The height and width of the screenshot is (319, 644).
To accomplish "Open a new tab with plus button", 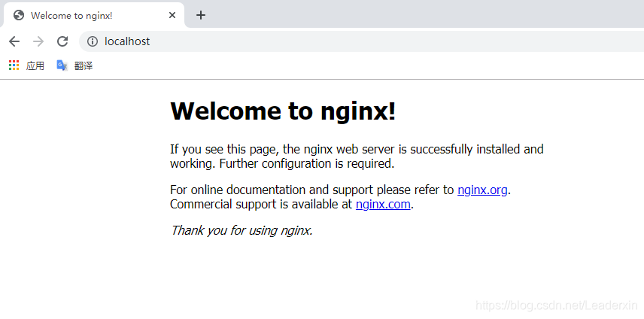I will pyautogui.click(x=200, y=15).
